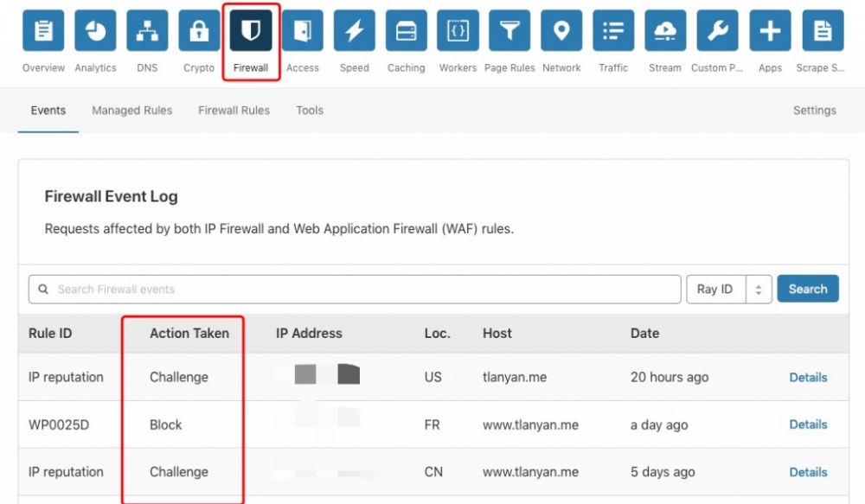Open the Page Rules funnel icon

click(509, 32)
